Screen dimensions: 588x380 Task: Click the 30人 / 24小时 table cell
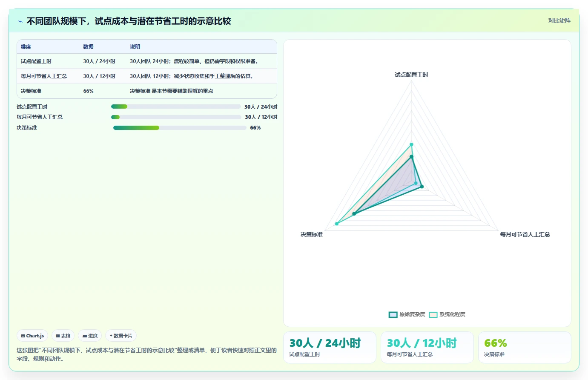99,61
